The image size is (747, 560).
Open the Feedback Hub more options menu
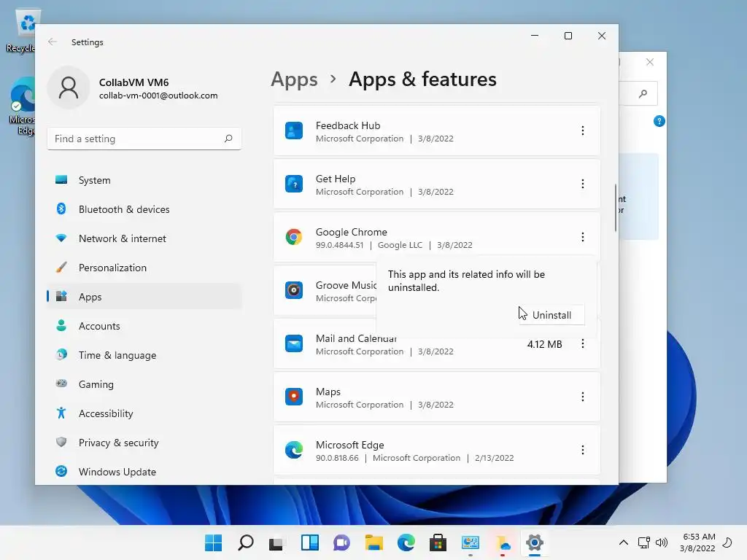[583, 131]
